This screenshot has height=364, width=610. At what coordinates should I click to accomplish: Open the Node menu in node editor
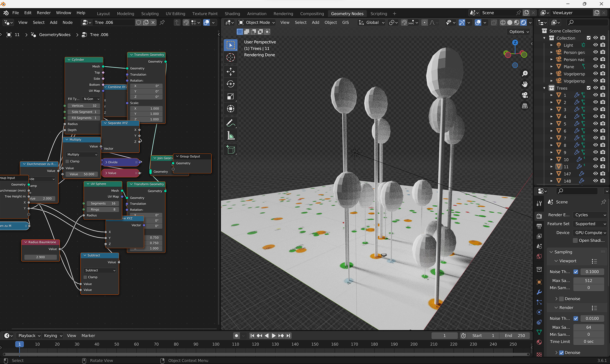(x=67, y=23)
